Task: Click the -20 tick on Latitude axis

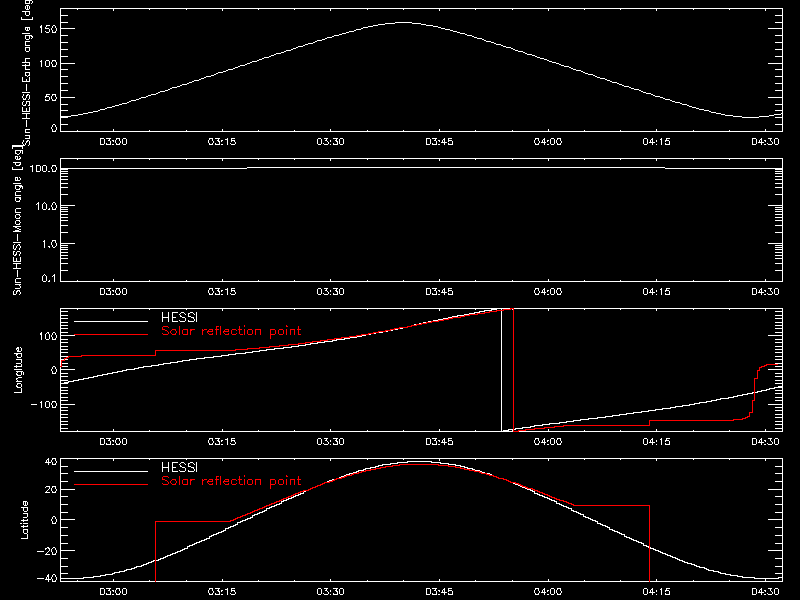Action: pyautogui.click(x=47, y=551)
